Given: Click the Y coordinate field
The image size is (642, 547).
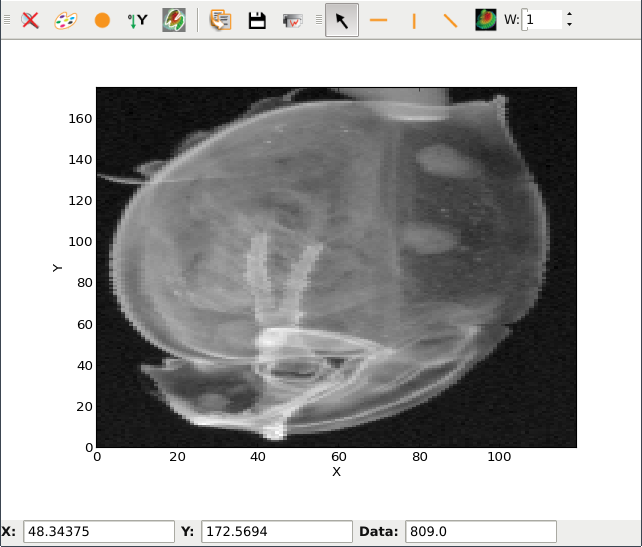Looking at the screenshot, I should [x=277, y=532].
